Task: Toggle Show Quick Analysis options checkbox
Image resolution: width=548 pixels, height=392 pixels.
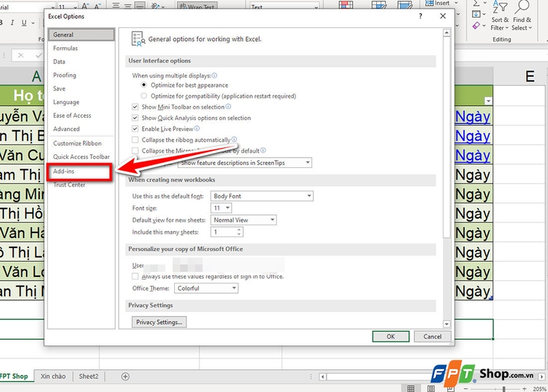Action: click(x=135, y=118)
